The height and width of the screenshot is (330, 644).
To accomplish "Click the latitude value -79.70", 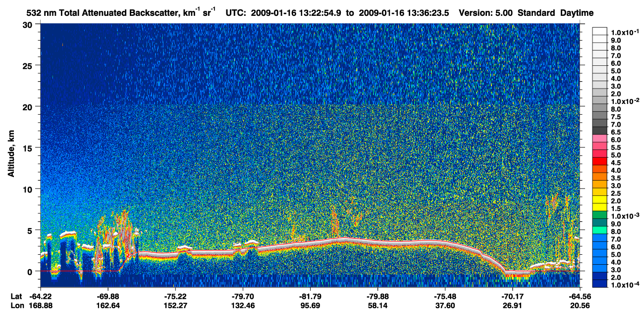I will coord(242,296).
